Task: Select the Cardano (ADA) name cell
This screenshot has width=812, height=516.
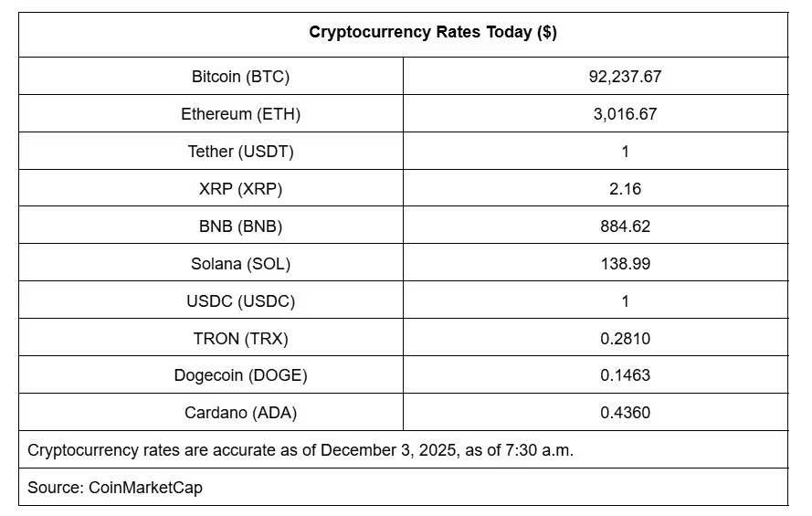Action: pyautogui.click(x=240, y=413)
